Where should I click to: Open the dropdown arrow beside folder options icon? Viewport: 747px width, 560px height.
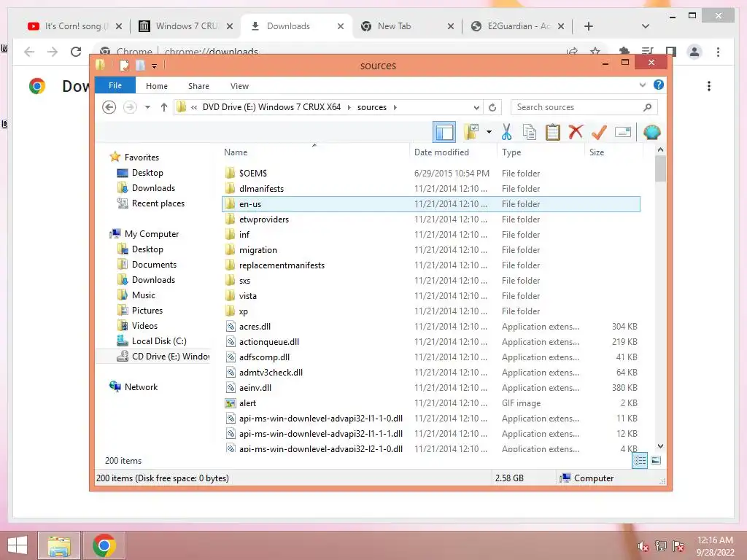[489, 132]
